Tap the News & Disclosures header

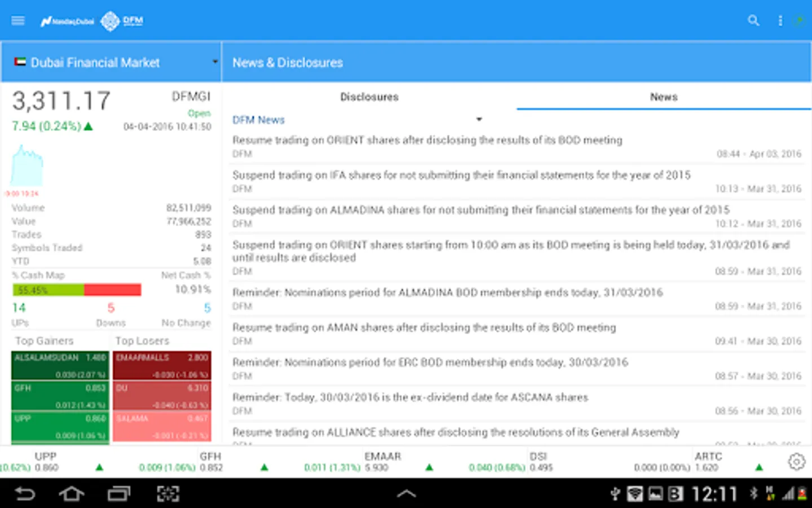click(288, 63)
